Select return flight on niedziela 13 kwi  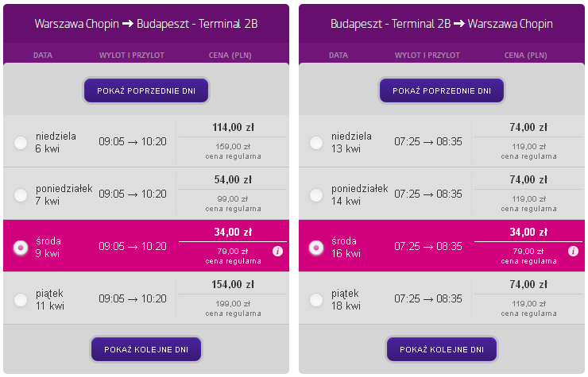(316, 142)
